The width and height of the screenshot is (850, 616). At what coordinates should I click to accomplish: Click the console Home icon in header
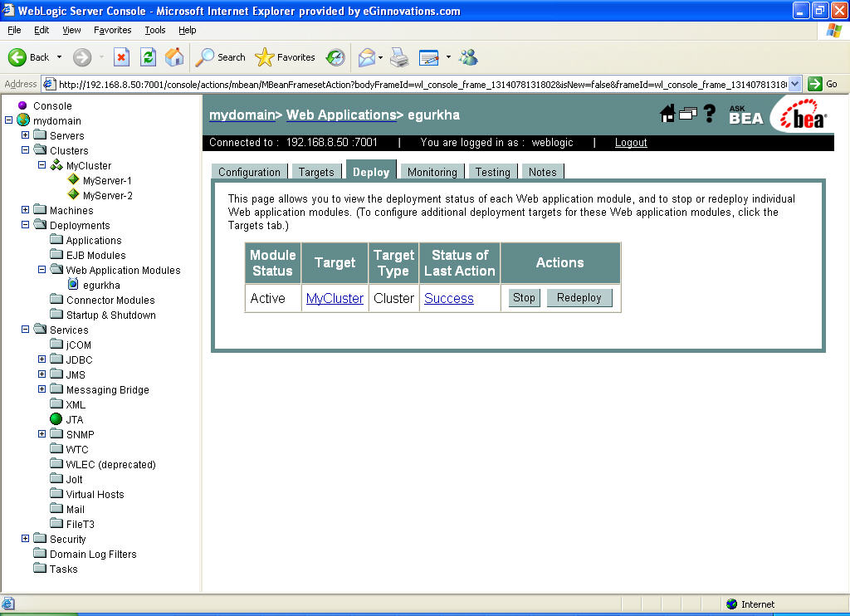click(x=667, y=114)
